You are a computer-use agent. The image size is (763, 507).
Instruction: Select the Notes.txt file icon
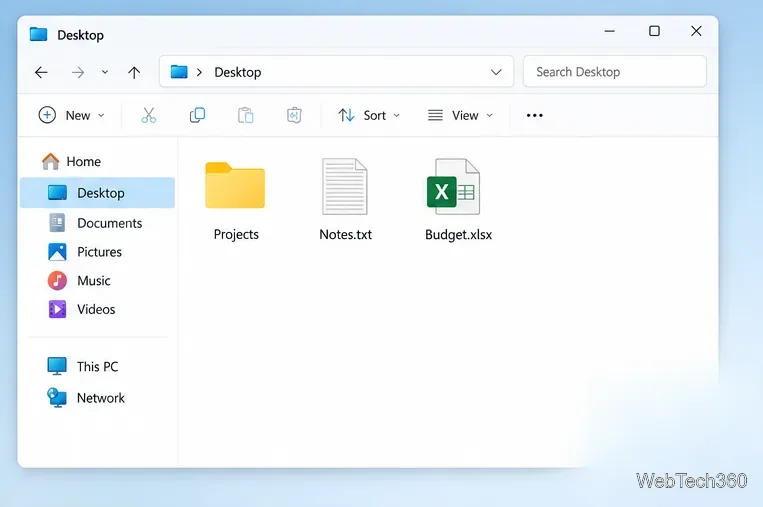tap(345, 186)
